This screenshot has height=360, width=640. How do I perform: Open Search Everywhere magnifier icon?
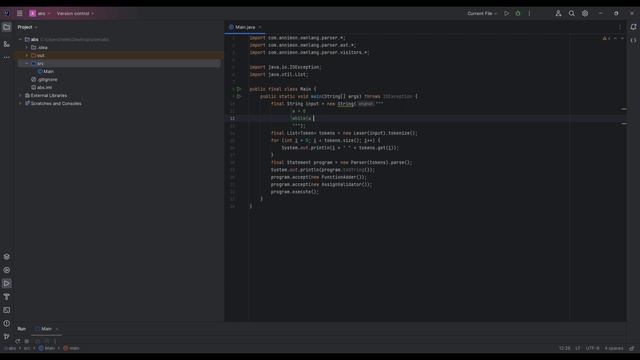pos(571,13)
